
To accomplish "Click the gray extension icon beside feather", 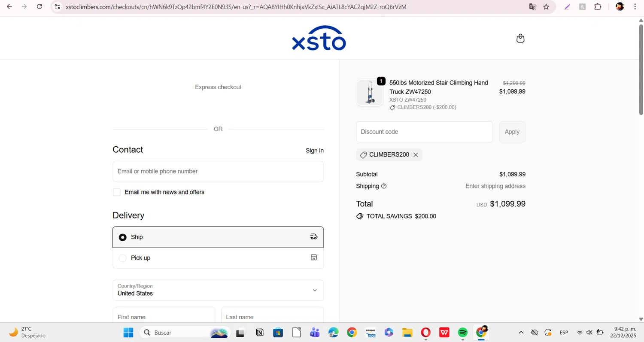I will pos(582,7).
